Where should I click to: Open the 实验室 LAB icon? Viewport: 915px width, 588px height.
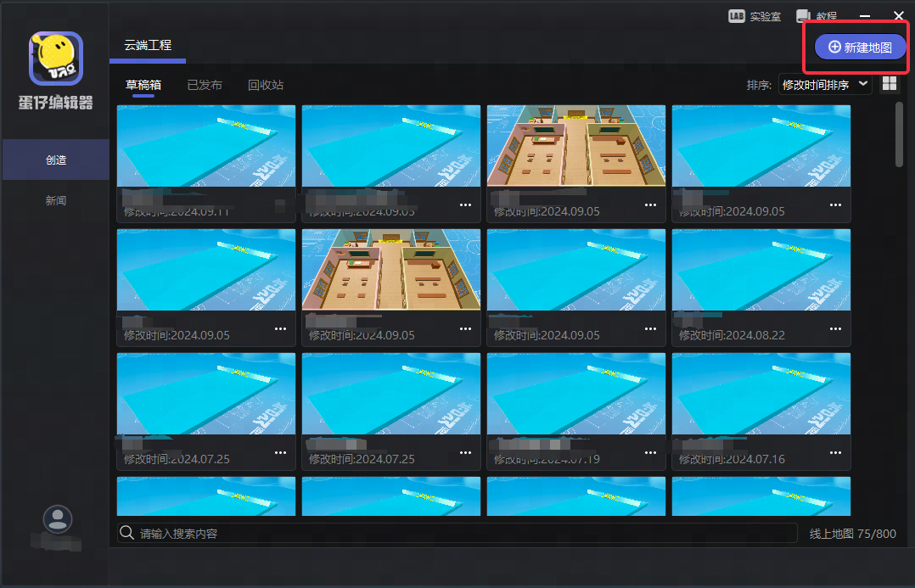click(x=737, y=16)
